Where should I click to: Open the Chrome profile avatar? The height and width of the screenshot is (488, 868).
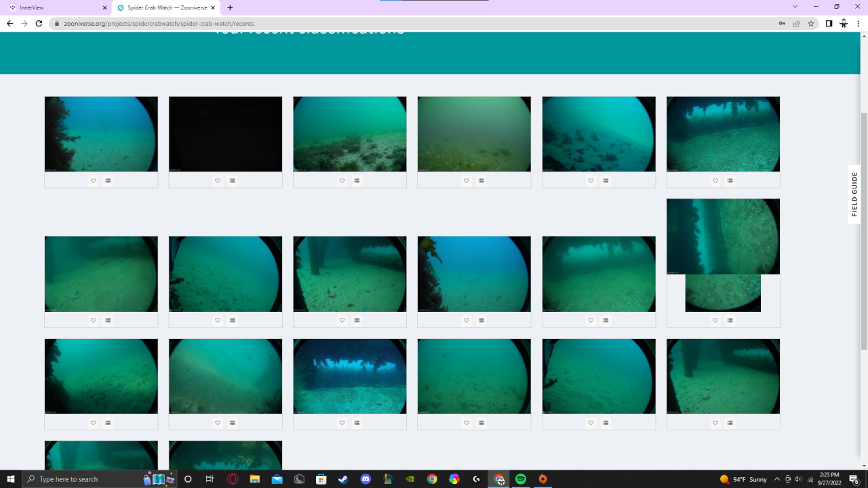(844, 23)
